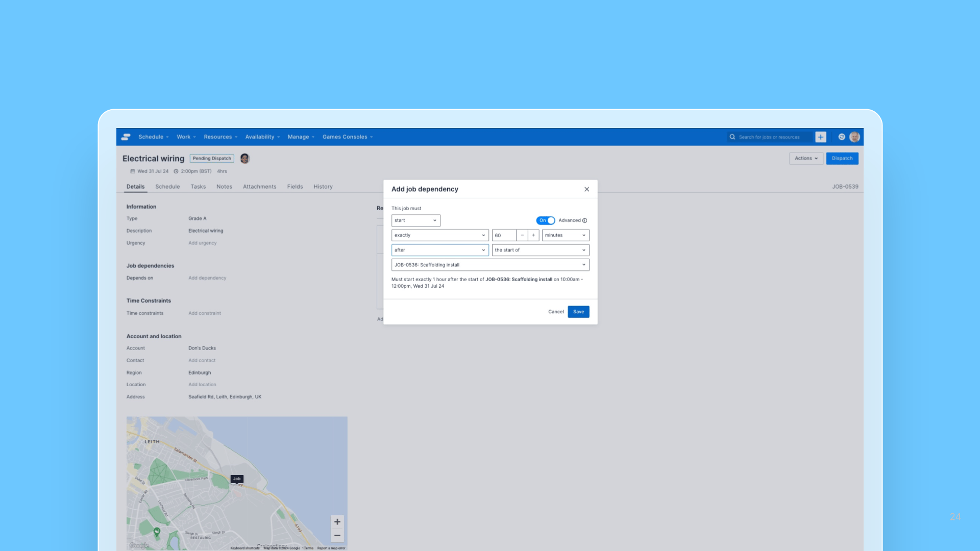Viewport: 980px width, 551px height.
Task: Open the 'start' dropdown
Action: pos(416,220)
